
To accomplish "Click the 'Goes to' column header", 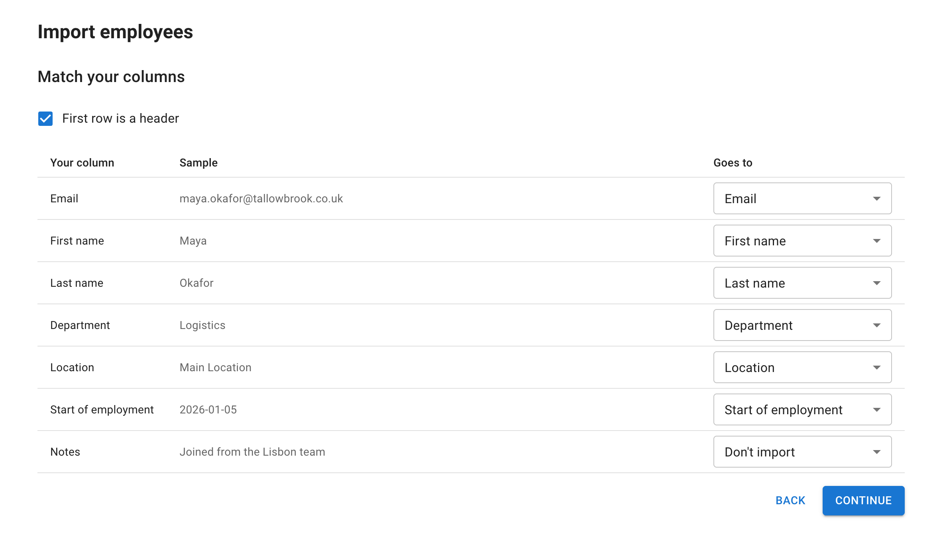I will coord(733,163).
